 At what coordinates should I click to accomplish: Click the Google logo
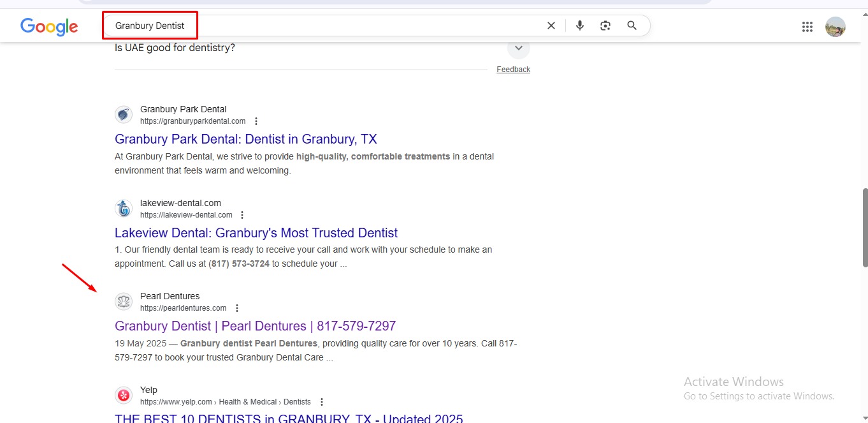tap(49, 26)
